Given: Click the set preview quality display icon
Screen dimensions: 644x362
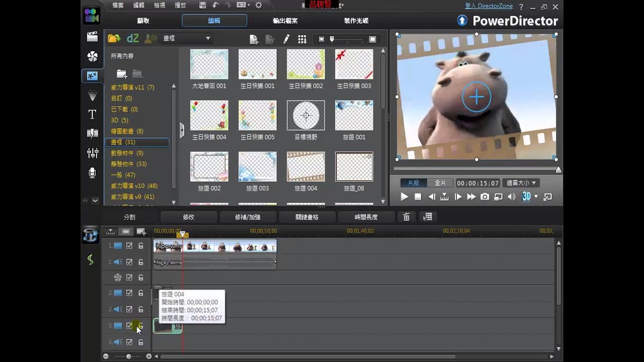Looking at the screenshot, I should (498, 197).
